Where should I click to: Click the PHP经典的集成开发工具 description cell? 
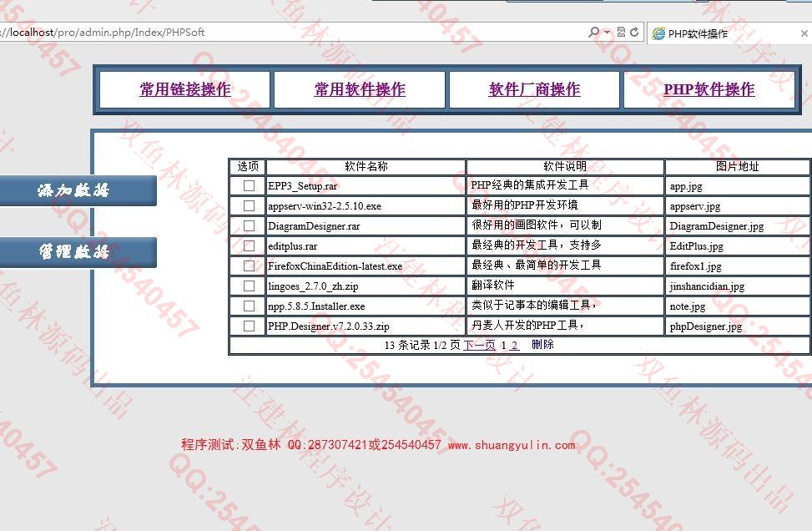pos(565,185)
